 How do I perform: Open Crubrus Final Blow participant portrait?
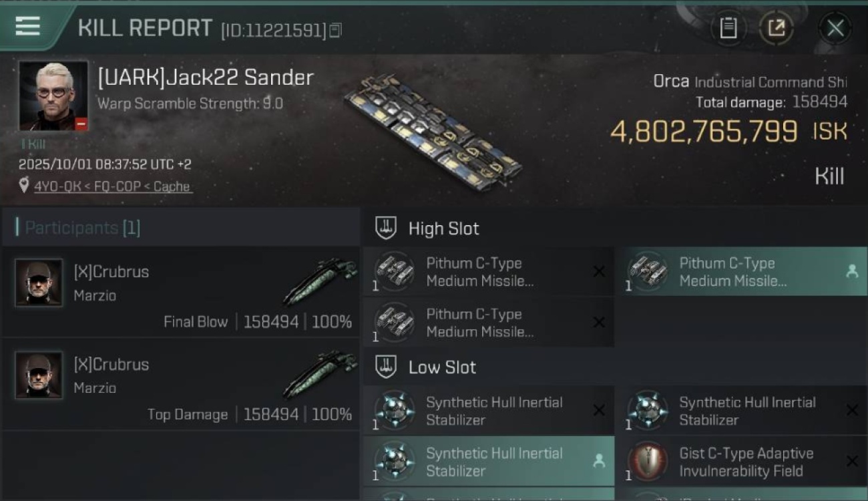point(39,283)
